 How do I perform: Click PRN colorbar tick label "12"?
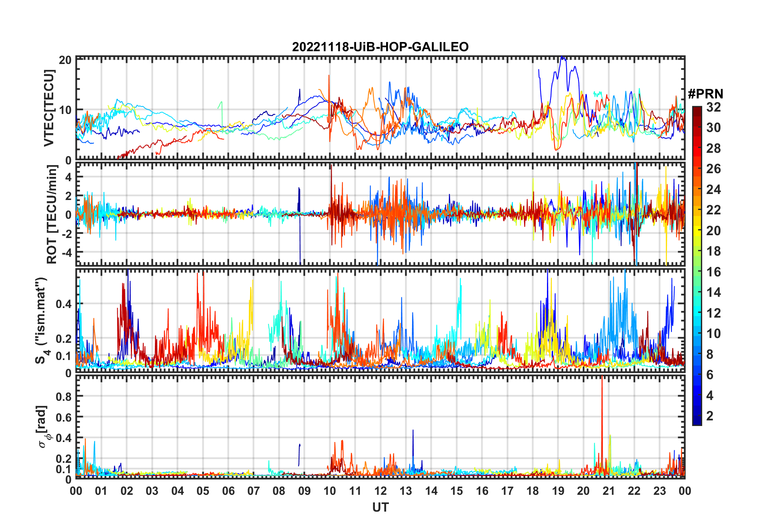(x=713, y=313)
